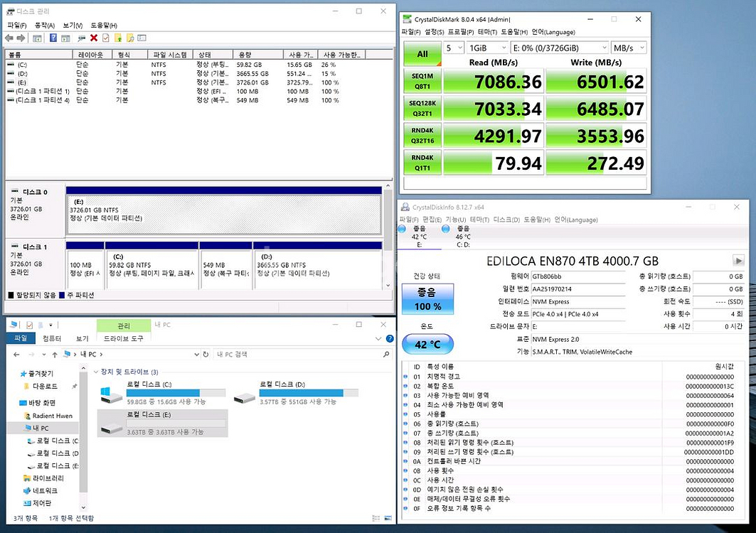
Task: Run the RND4K Q1T1 test
Action: pos(422,163)
